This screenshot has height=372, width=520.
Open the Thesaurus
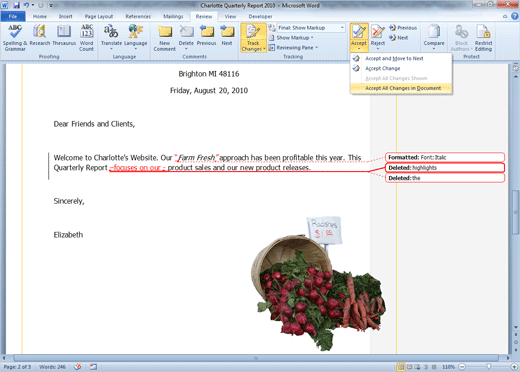click(64, 35)
